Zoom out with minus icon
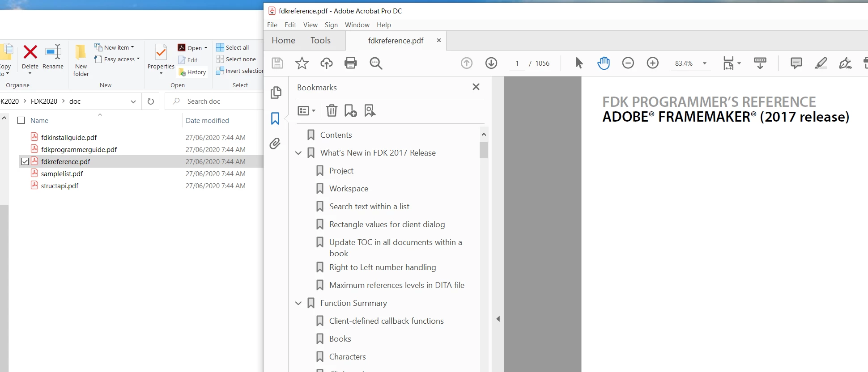This screenshot has width=868, height=372. point(628,63)
